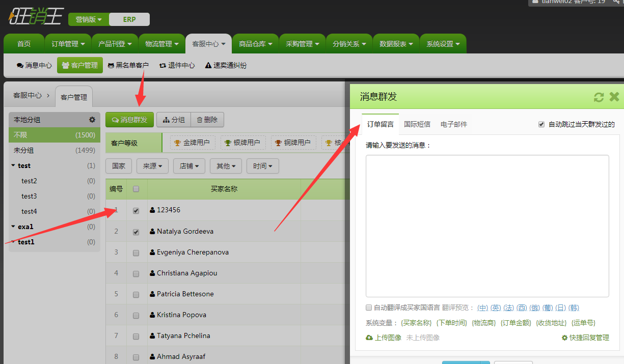Insert the {买家名称} system variable
Screen dimensions: 624x364
click(416, 323)
